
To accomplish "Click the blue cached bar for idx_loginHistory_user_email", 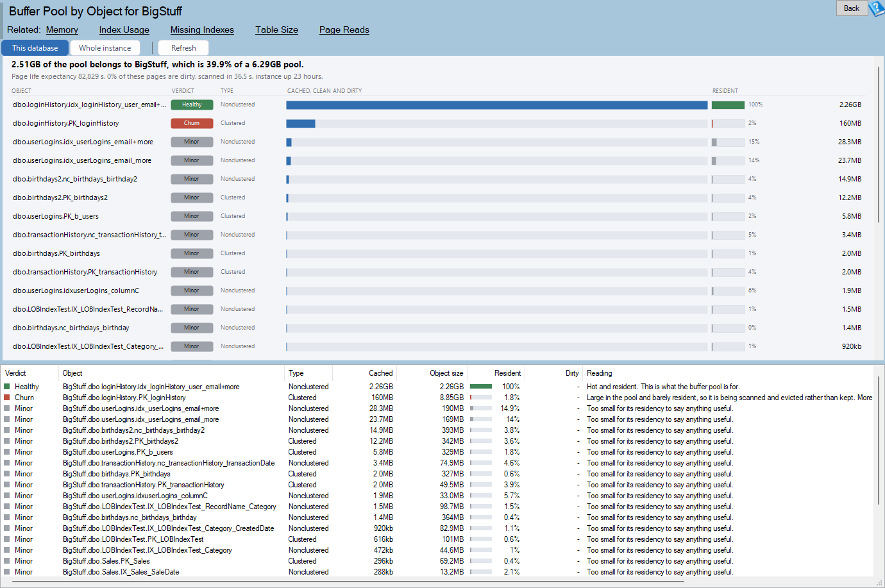I will coord(496,105).
